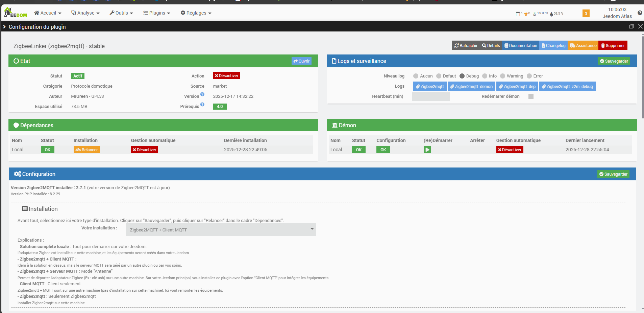644x313 pixels.
Task: Click the Plugins list icon
Action: click(146, 13)
